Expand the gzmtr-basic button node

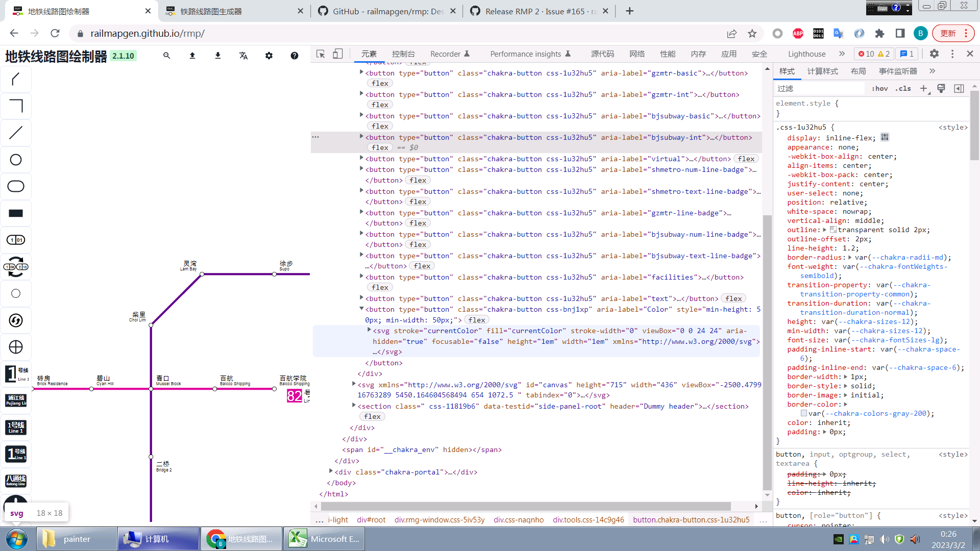(361, 73)
